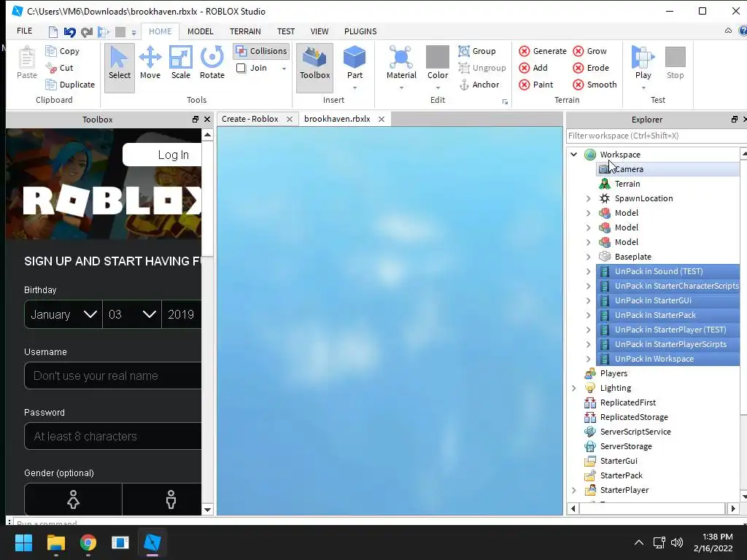
Task: Click the Stop test button
Action: point(675,63)
